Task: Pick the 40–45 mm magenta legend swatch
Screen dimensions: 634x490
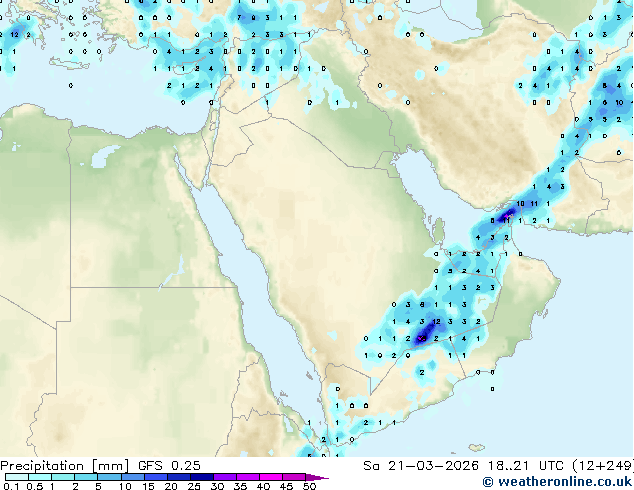Action: (271, 477)
